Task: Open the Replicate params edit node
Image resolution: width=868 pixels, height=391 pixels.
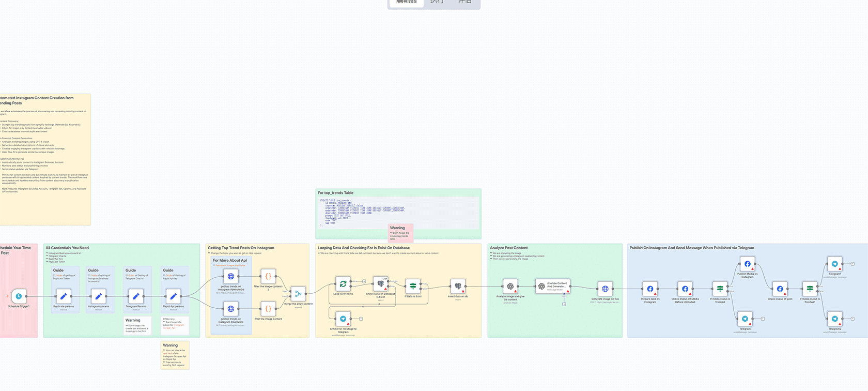Action: (x=64, y=296)
